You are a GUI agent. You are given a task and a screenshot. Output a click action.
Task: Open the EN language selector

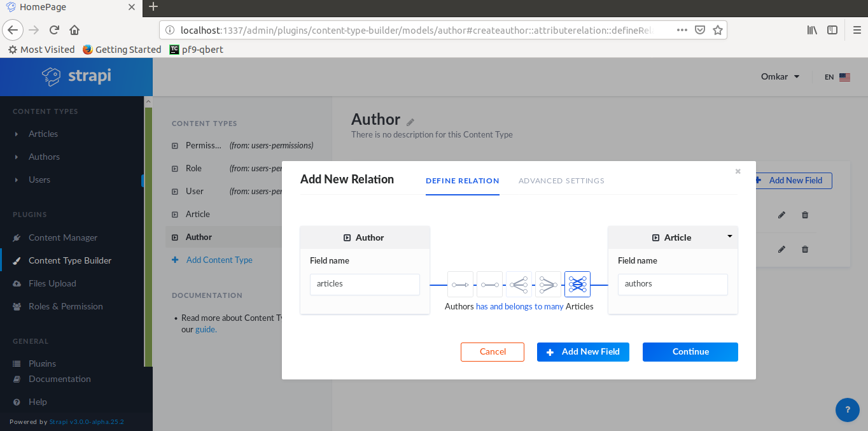(x=837, y=76)
